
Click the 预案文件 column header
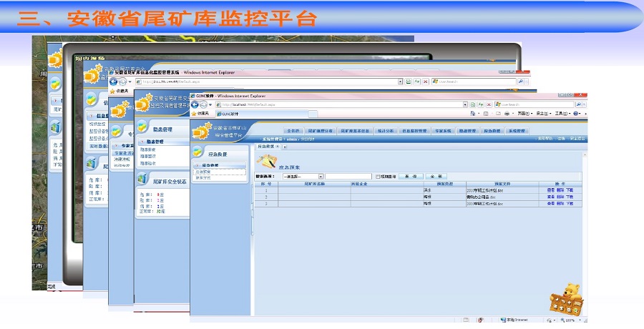(502, 184)
